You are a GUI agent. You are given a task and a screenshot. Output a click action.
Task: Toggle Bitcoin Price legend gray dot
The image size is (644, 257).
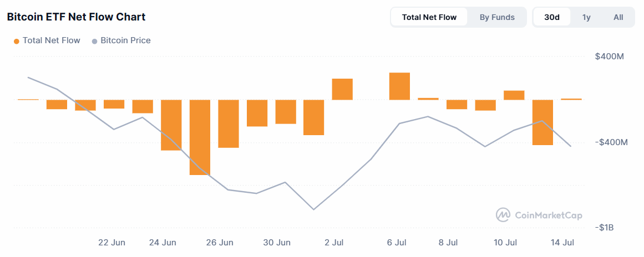pos(94,41)
